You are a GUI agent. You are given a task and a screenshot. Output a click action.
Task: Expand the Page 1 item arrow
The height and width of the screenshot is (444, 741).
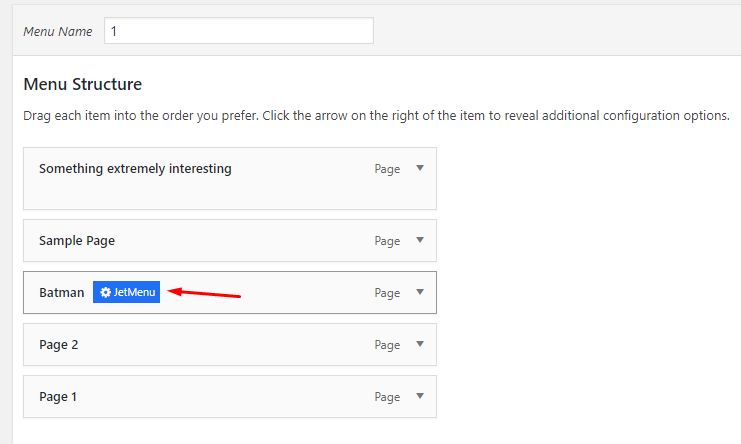[x=420, y=396]
